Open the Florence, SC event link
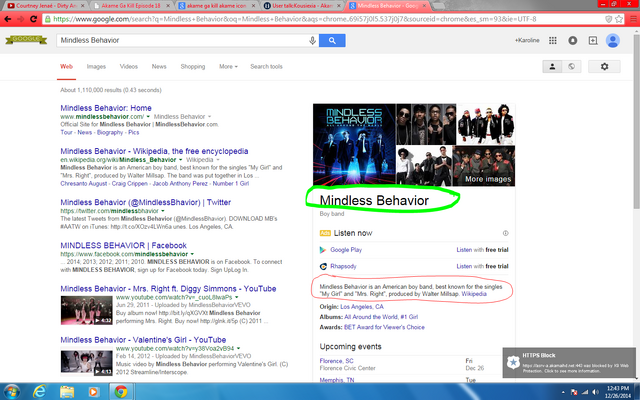The image size is (640, 400). 336,361
